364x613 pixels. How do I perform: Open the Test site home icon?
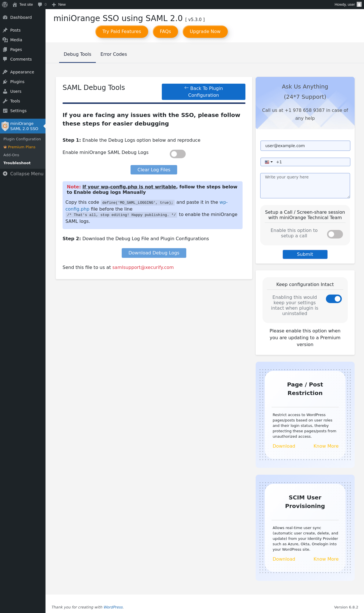coord(15,5)
